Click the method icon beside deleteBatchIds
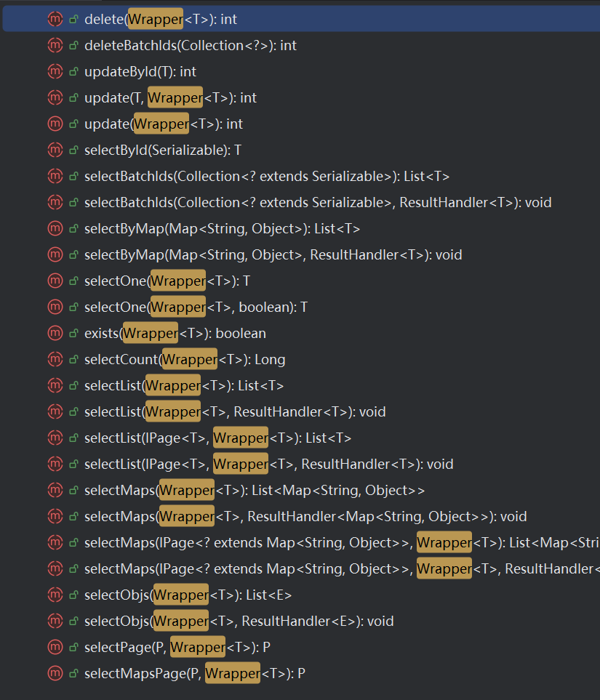600x700 pixels. pyautogui.click(x=55, y=45)
